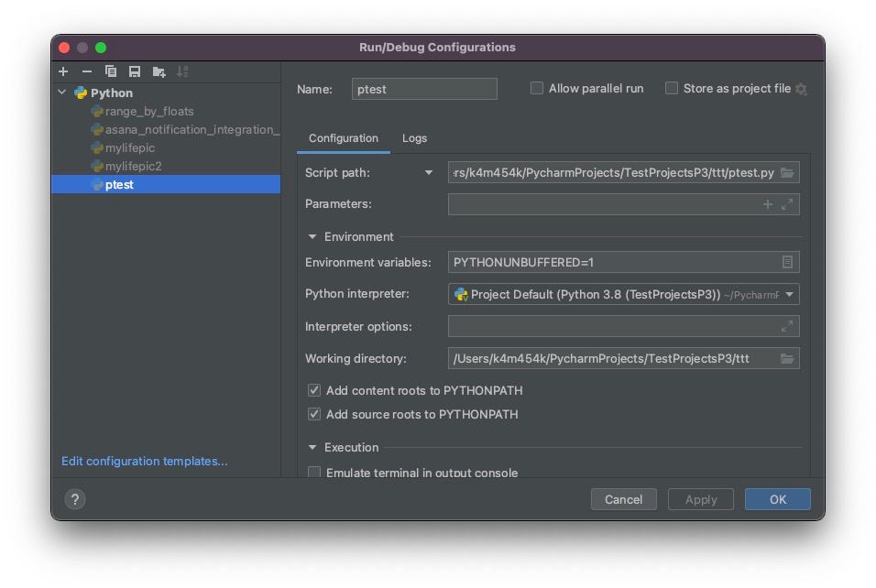Select the Configuration tab
Viewport: 876px width, 588px height.
343,138
